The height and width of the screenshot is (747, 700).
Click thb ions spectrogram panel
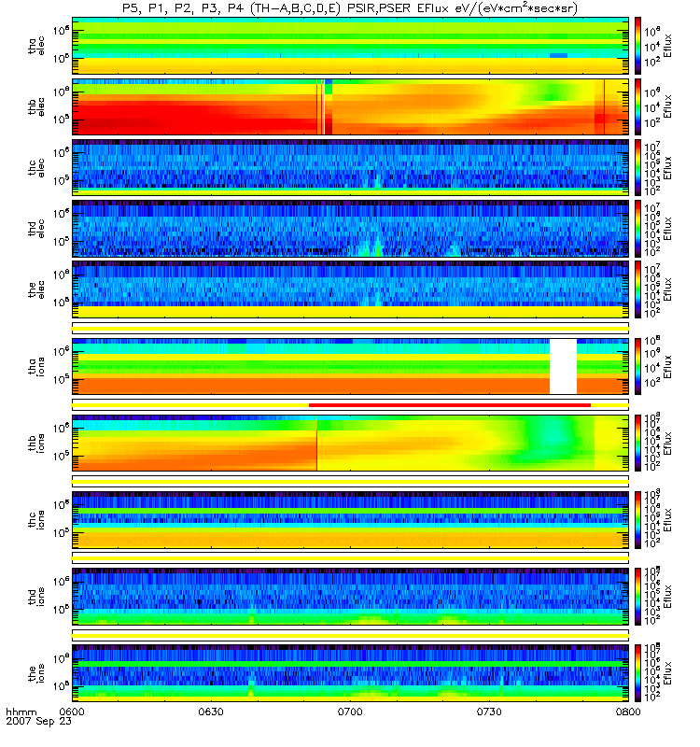(x=350, y=443)
